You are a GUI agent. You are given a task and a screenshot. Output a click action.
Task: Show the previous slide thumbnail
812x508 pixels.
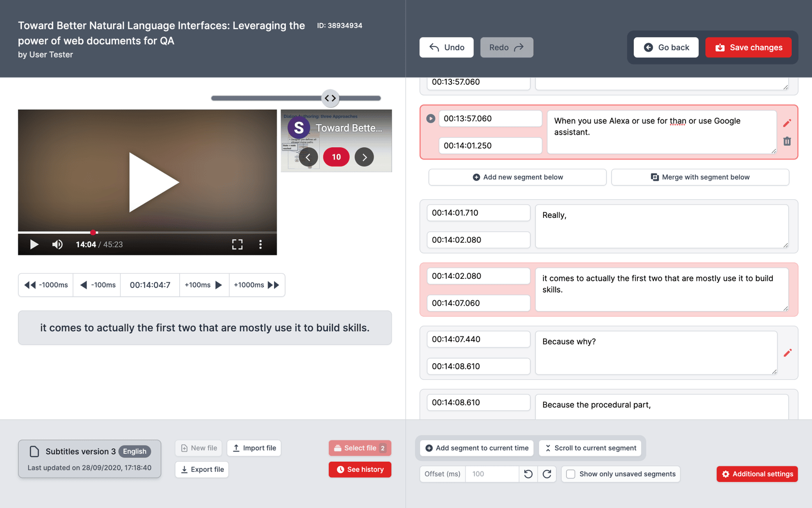click(x=309, y=157)
